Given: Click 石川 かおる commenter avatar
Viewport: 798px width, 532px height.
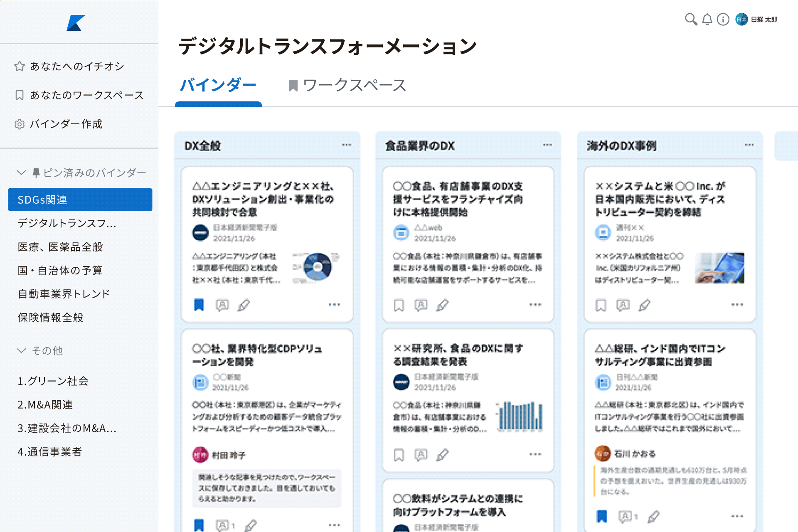Looking at the screenshot, I should (603, 453).
